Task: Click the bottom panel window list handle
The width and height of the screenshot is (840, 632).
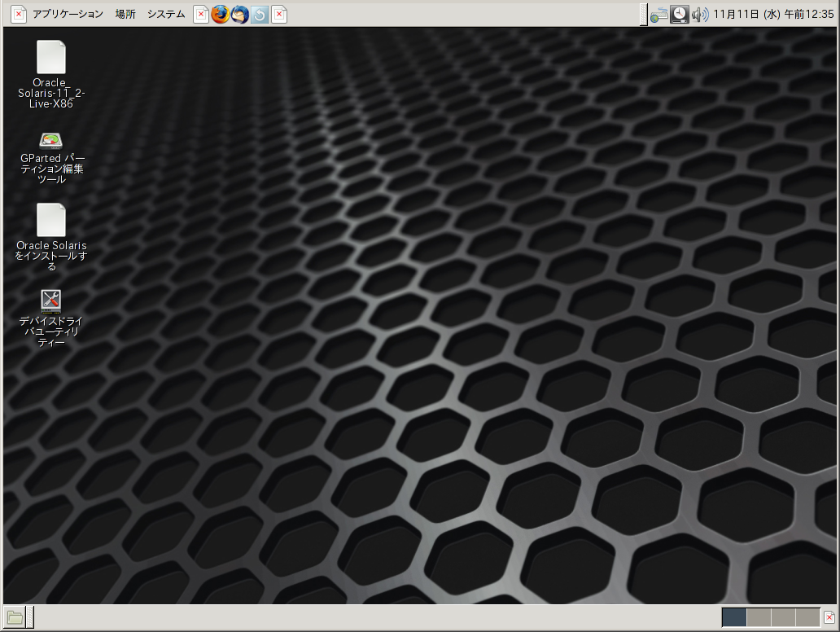Action: pos(31,617)
